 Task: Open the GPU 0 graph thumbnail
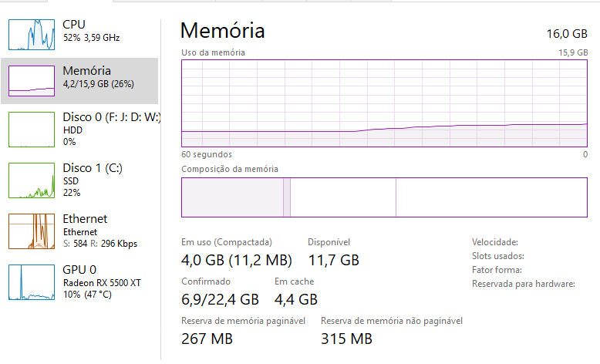(x=32, y=282)
